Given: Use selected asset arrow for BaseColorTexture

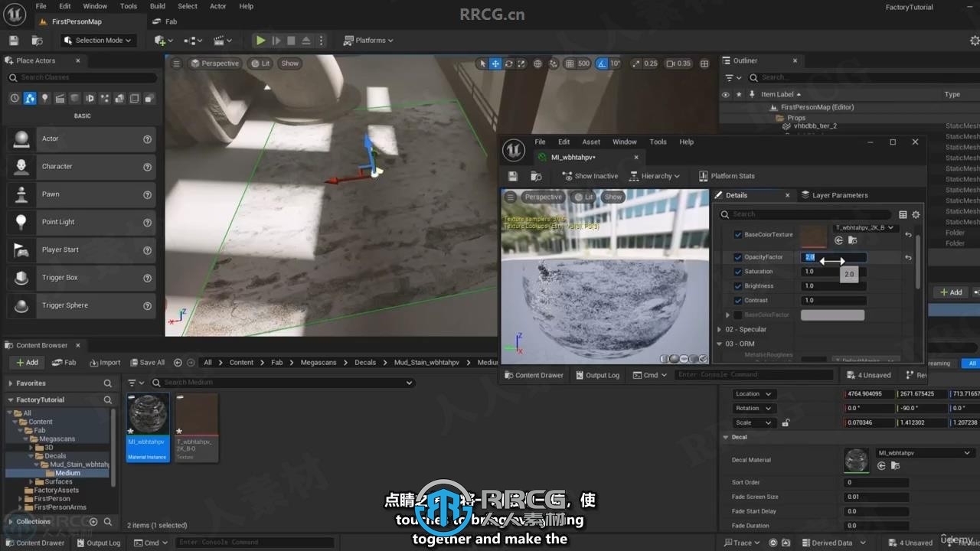Looking at the screenshot, I should 838,240.
